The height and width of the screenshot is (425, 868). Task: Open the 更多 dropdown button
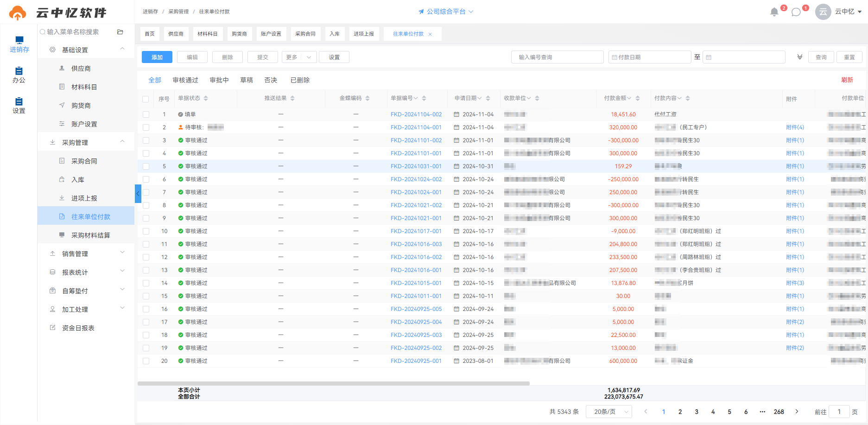tap(299, 57)
